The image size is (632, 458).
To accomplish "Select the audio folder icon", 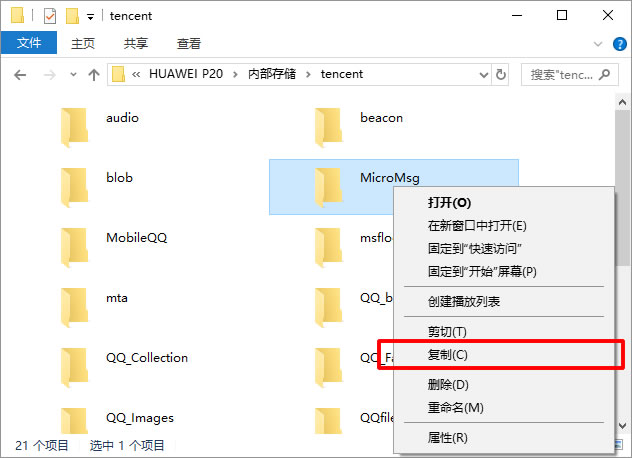I will (74, 127).
